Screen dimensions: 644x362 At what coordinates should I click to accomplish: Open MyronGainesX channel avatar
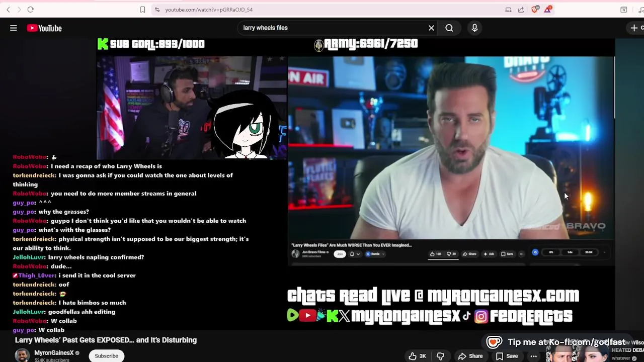(22, 355)
